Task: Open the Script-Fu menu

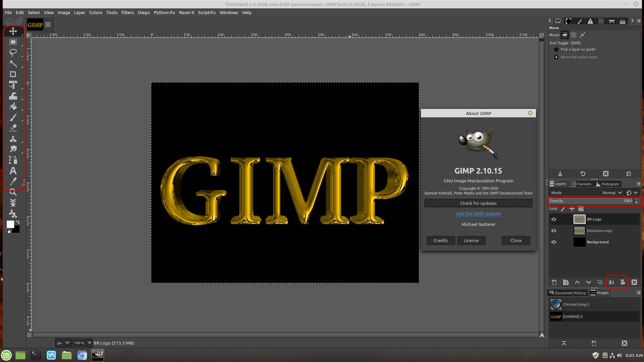Action: [207, 12]
